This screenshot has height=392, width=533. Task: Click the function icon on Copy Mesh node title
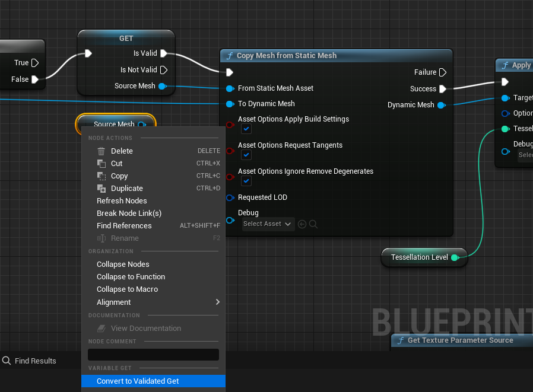(x=230, y=56)
